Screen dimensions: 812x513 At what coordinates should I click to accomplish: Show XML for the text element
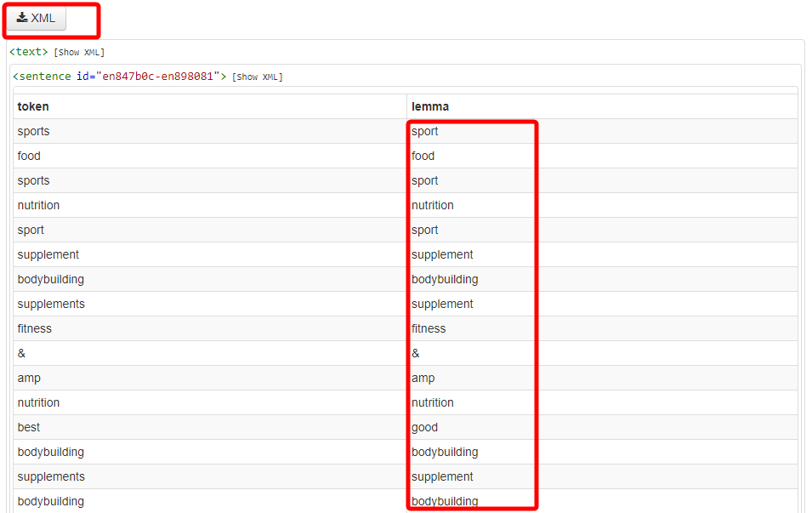pyautogui.click(x=79, y=53)
